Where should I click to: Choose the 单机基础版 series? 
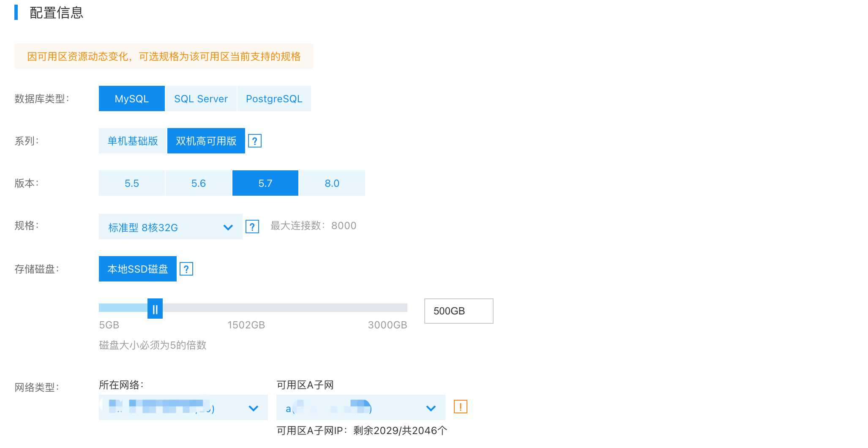click(133, 141)
